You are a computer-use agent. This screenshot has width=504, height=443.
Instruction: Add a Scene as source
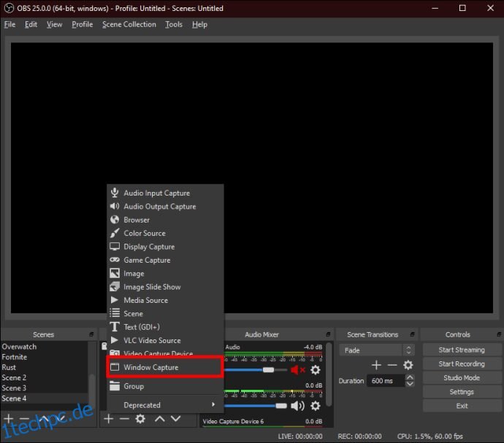165,314
